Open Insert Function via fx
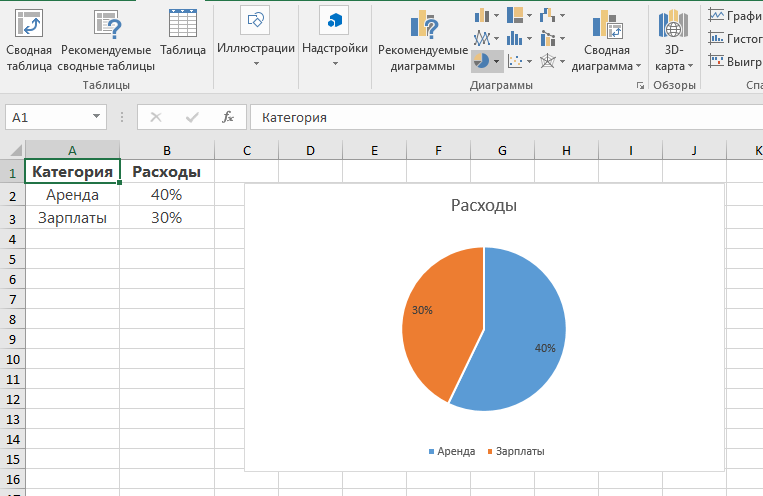The height and width of the screenshot is (496, 763). click(228, 117)
